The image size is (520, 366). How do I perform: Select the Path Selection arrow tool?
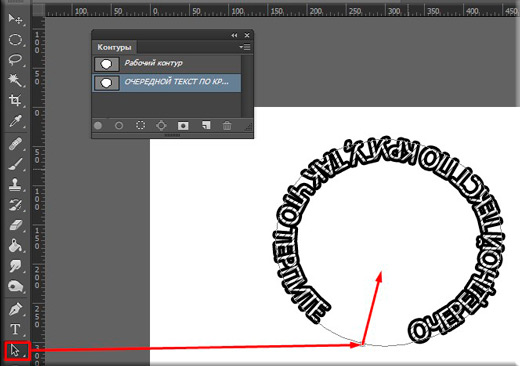(15, 351)
